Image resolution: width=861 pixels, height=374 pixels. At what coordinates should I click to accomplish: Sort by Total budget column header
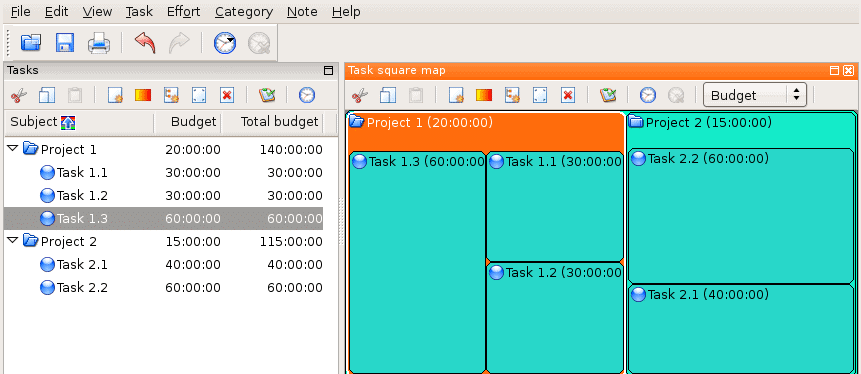point(272,122)
